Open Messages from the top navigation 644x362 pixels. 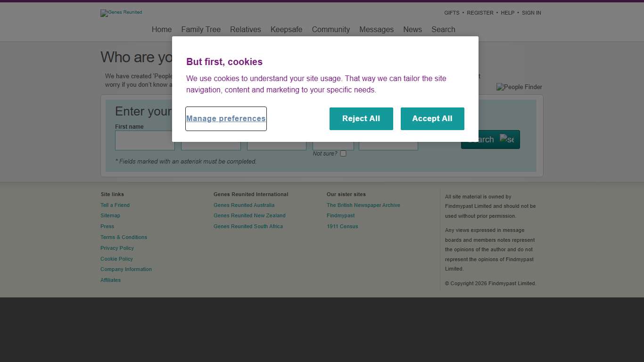click(x=376, y=29)
